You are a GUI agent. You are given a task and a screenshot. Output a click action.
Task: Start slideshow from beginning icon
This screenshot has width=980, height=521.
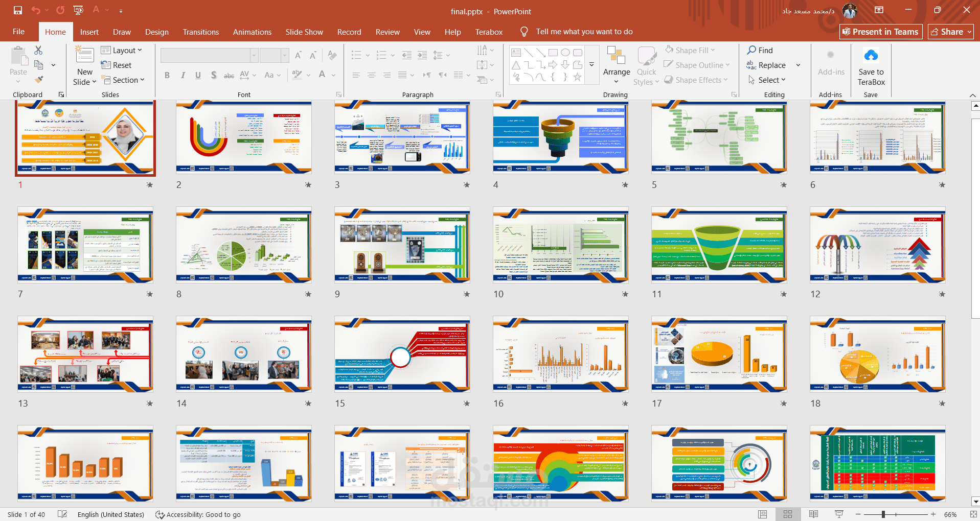[x=78, y=10]
